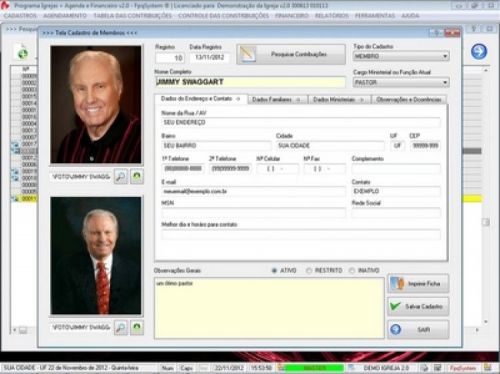Select the INATIVO radio option
Screen dimensions: 500x374
[x=352, y=270]
